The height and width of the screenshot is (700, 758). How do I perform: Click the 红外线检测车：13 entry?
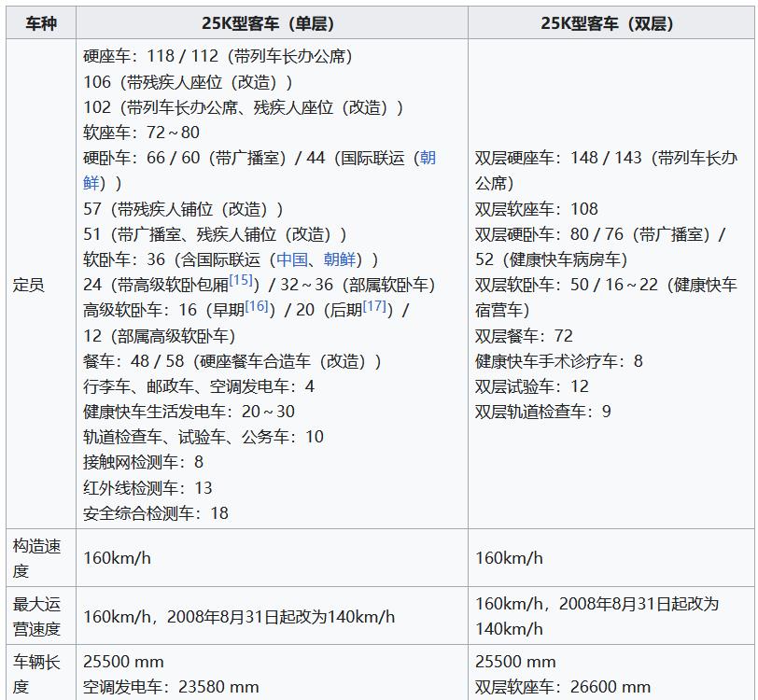[148, 487]
